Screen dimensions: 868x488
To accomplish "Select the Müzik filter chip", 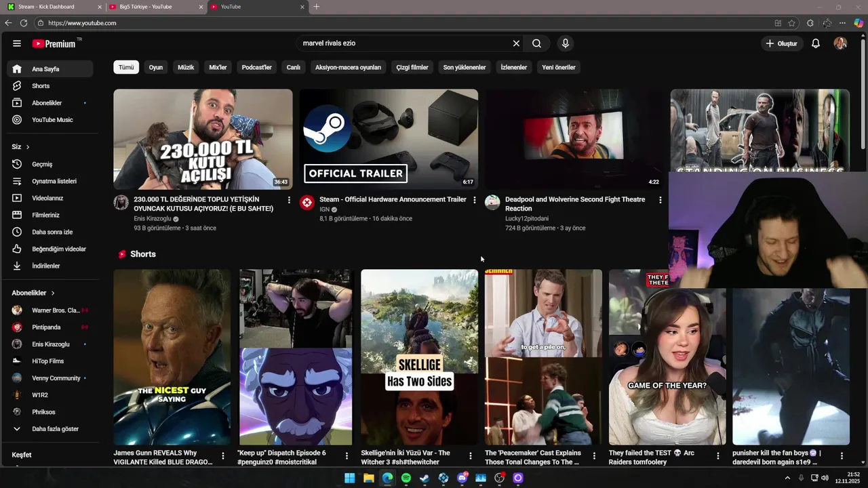I will pos(186,67).
